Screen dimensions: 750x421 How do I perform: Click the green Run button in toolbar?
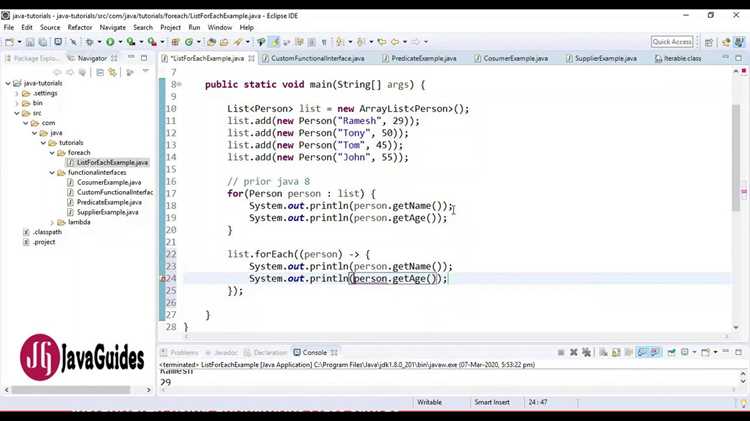click(110, 42)
